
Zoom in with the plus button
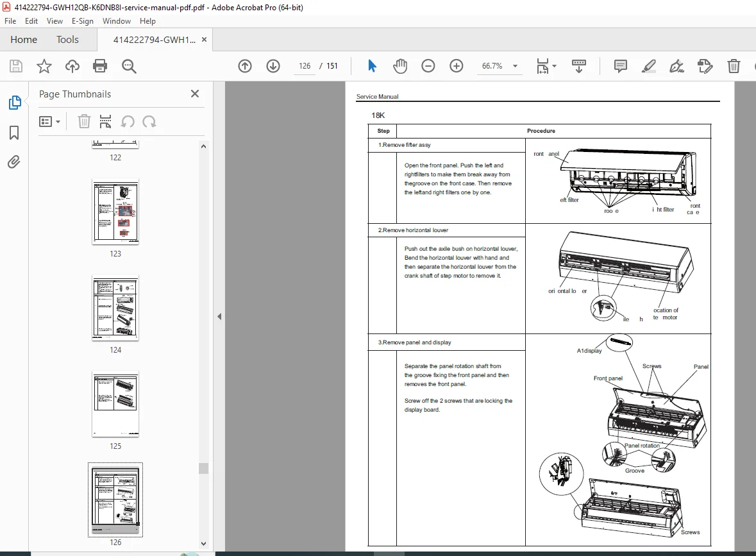pyautogui.click(x=456, y=66)
